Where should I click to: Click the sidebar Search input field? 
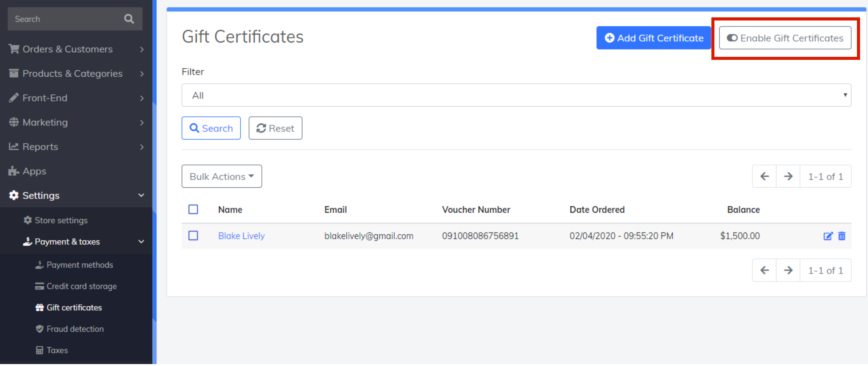click(64, 19)
